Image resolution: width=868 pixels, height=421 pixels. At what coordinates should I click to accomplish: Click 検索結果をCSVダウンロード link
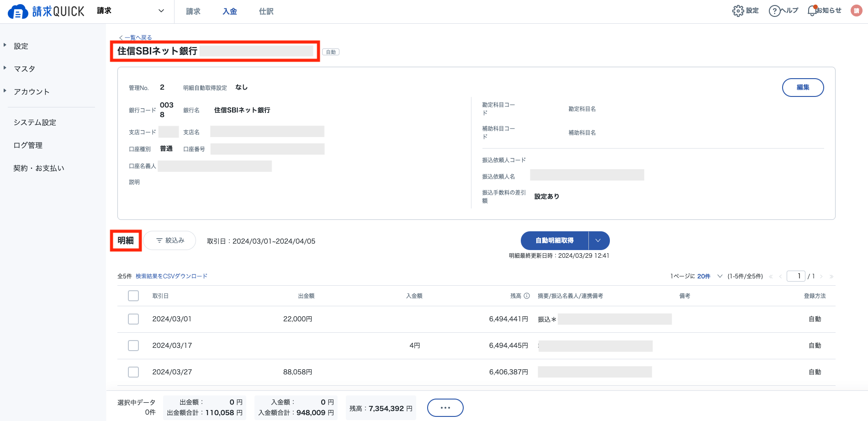[x=171, y=276]
